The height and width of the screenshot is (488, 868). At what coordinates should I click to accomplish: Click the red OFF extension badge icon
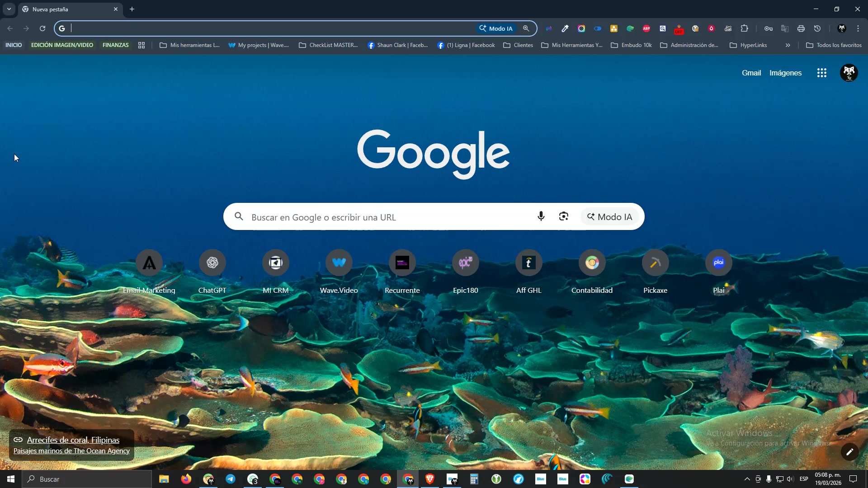tap(679, 29)
